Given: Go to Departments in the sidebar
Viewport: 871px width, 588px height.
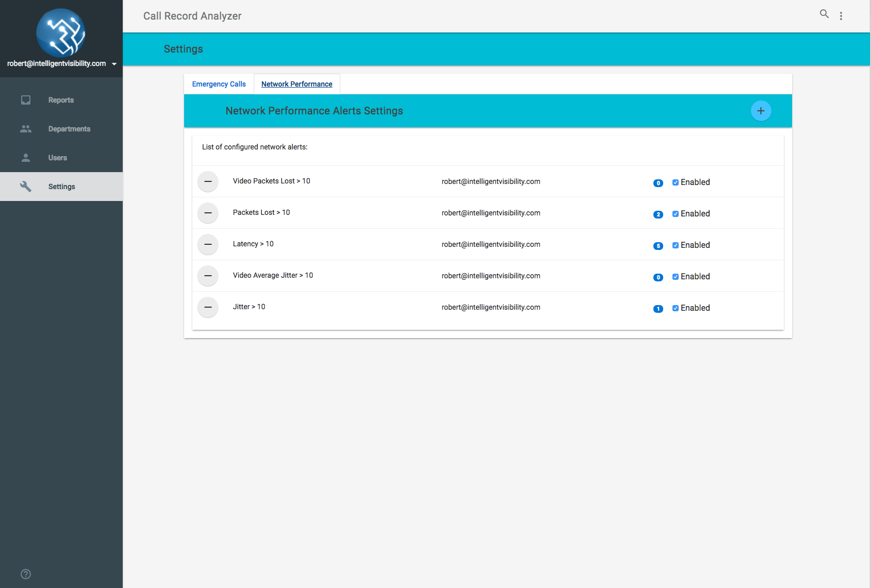Looking at the screenshot, I should tap(69, 129).
